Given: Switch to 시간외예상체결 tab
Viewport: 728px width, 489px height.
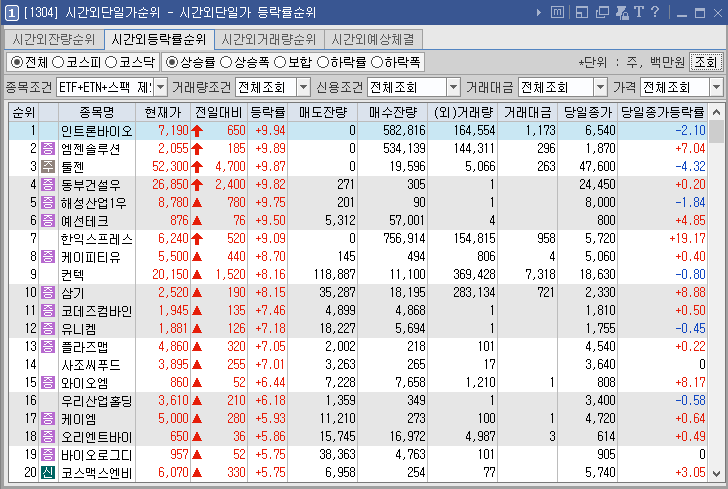Looking at the screenshot, I should point(373,39).
